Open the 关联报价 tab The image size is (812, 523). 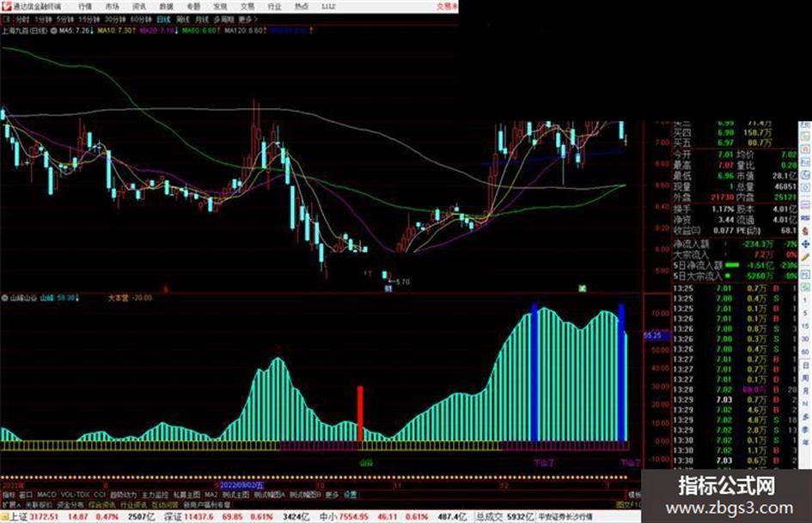[x=39, y=504]
